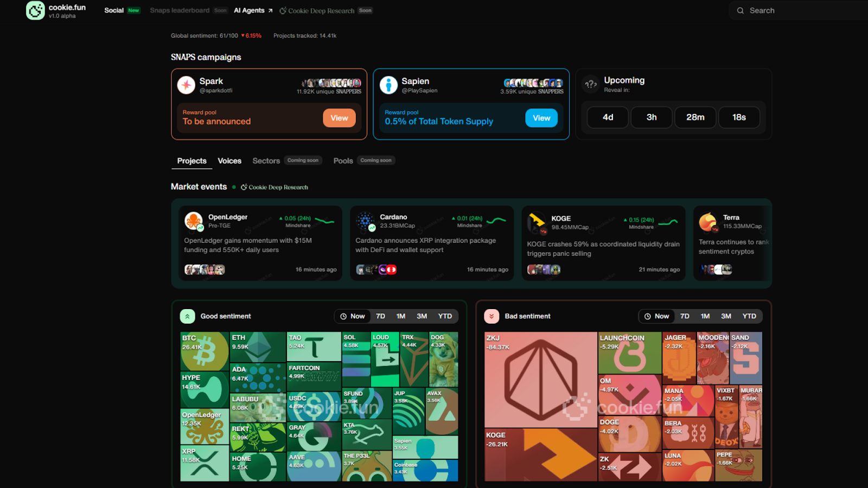Open the FARTCOIN tile in heatmap

314,377
